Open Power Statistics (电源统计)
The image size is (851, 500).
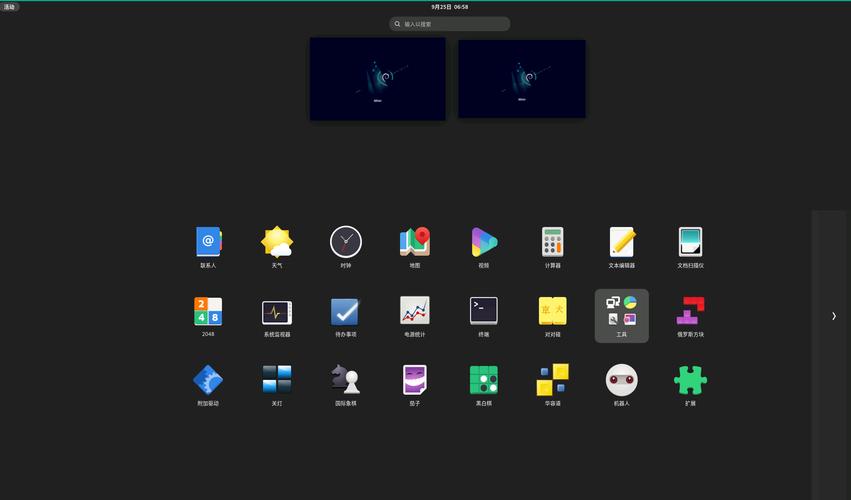pyautogui.click(x=415, y=315)
